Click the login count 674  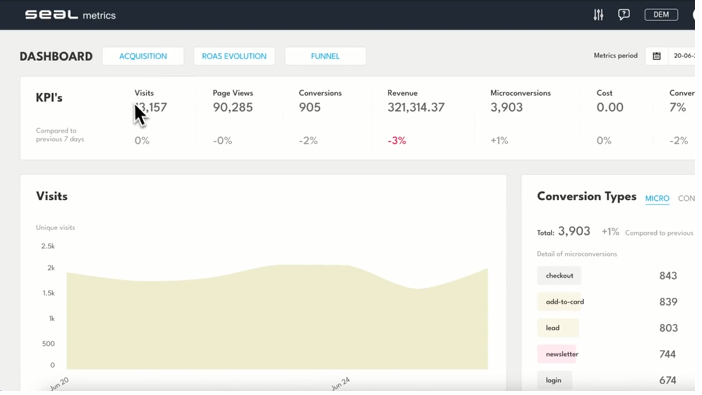[x=668, y=380]
